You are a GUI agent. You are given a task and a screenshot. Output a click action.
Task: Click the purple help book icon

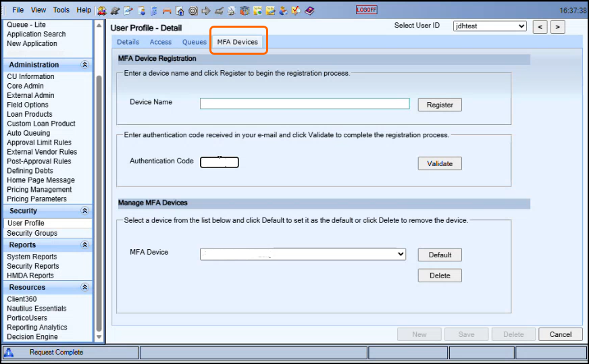[x=309, y=11]
